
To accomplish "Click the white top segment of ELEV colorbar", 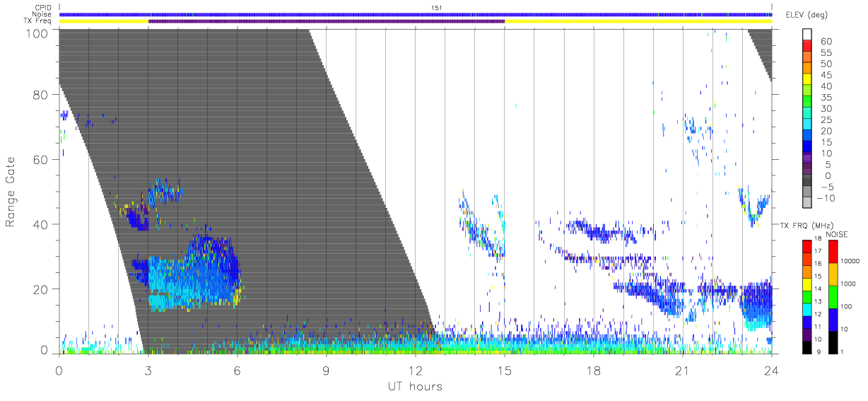I will pos(807,35).
